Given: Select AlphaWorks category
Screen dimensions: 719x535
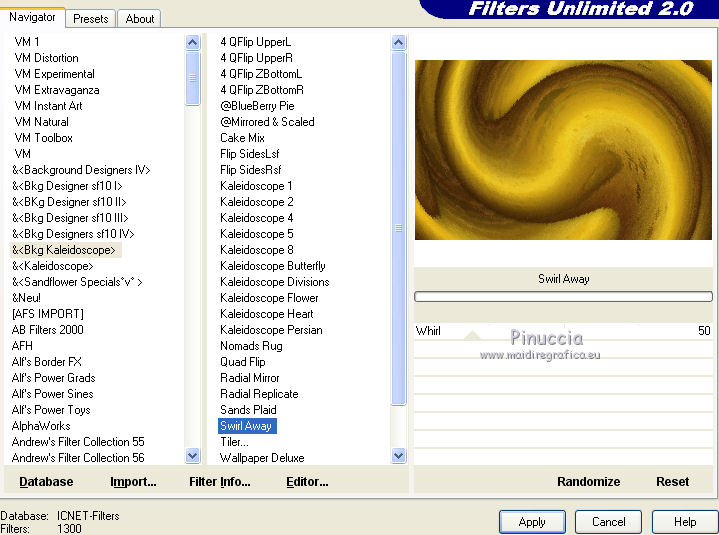Looking at the screenshot, I should pyautogui.click(x=41, y=426).
